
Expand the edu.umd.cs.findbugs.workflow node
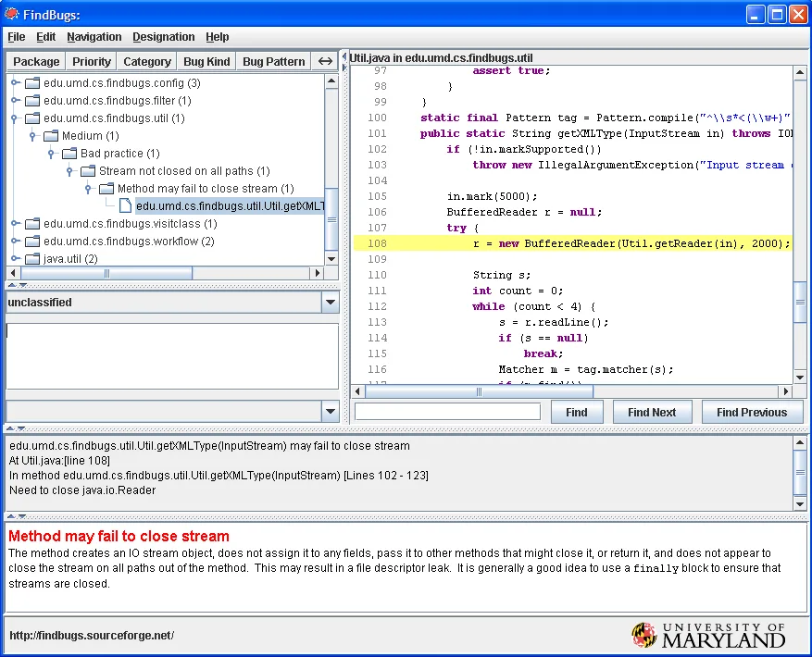[x=14, y=241]
